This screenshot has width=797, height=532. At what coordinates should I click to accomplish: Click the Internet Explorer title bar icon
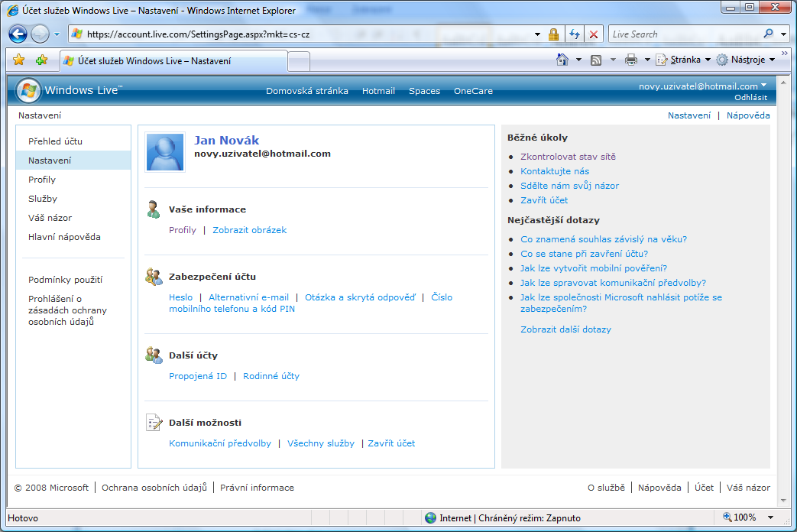coord(13,10)
